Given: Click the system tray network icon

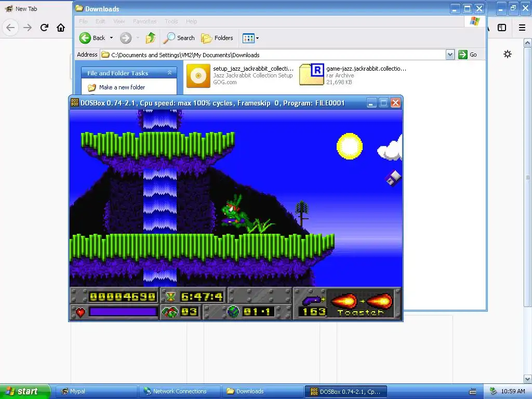Looking at the screenshot, I should 494,391.
